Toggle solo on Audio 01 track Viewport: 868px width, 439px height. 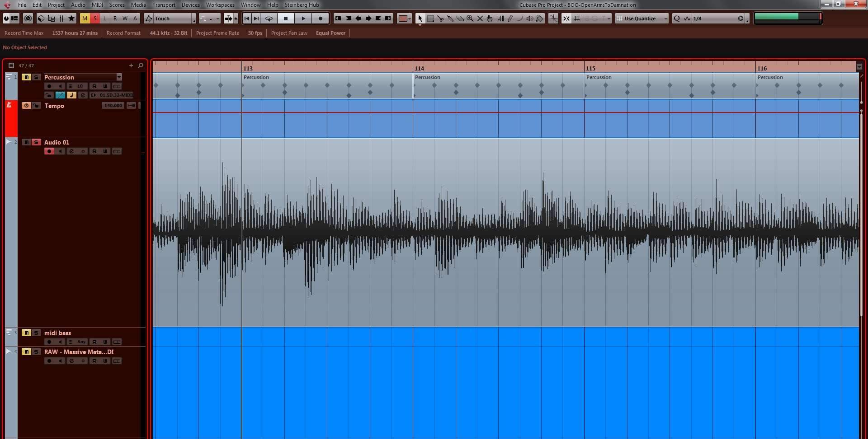pyautogui.click(x=36, y=142)
